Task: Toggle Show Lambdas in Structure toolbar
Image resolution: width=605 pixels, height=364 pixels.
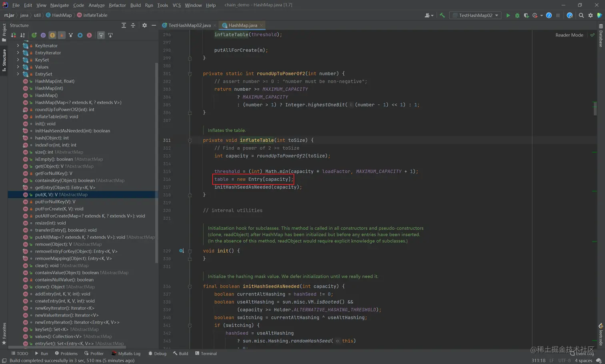Action: coord(89,35)
